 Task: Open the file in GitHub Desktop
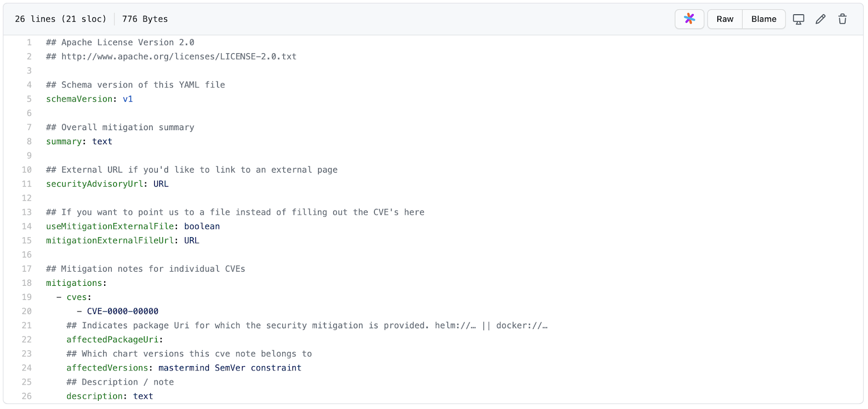(797, 18)
